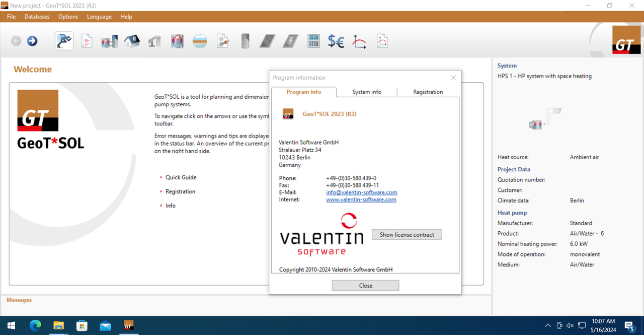Show hidden tray icons chevron
The image size is (644, 335).
(548, 326)
